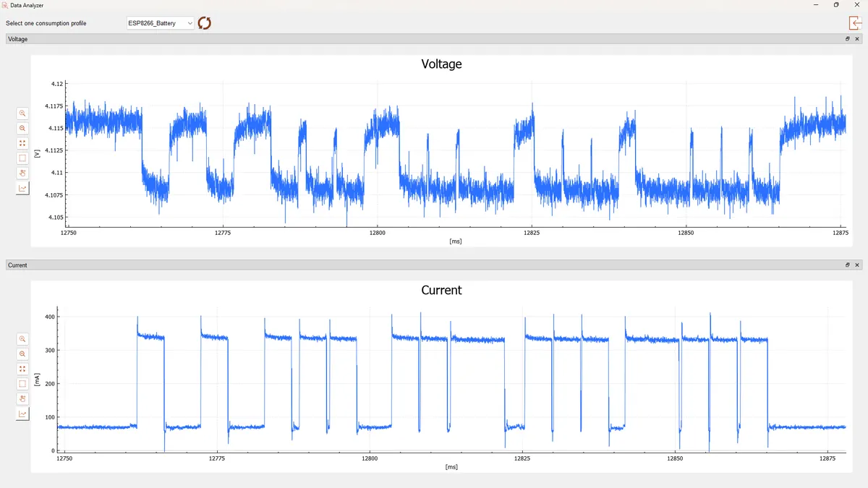Click the 400 tick on Current axis
868x488 pixels.
(50, 317)
